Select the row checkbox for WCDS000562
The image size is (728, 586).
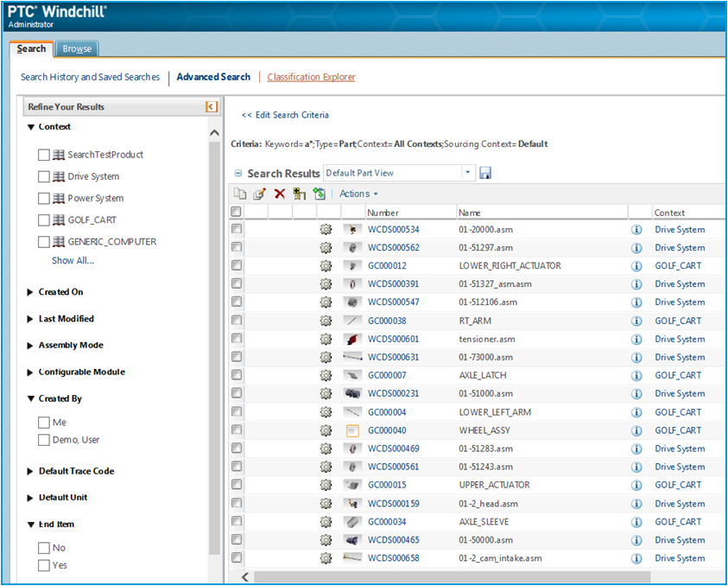click(237, 247)
